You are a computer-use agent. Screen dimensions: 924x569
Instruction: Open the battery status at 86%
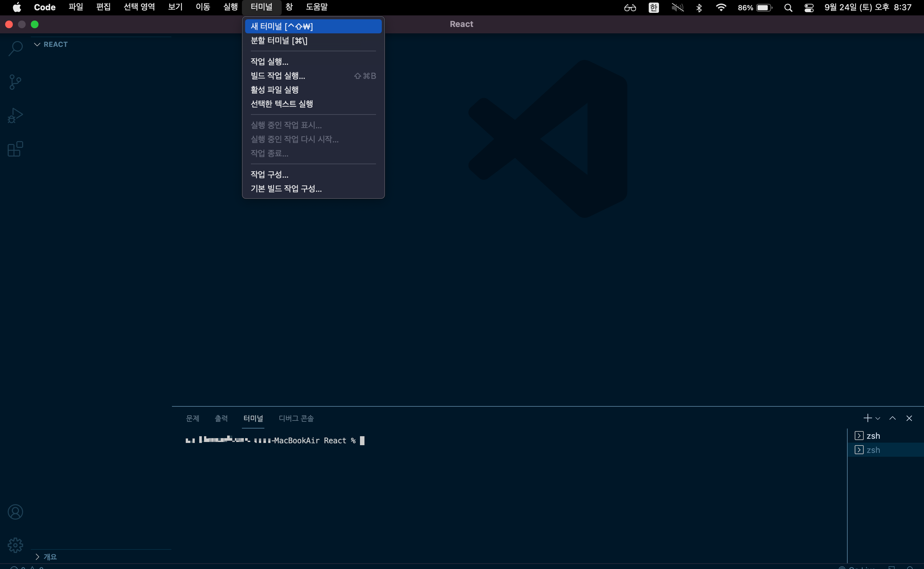(x=755, y=7)
